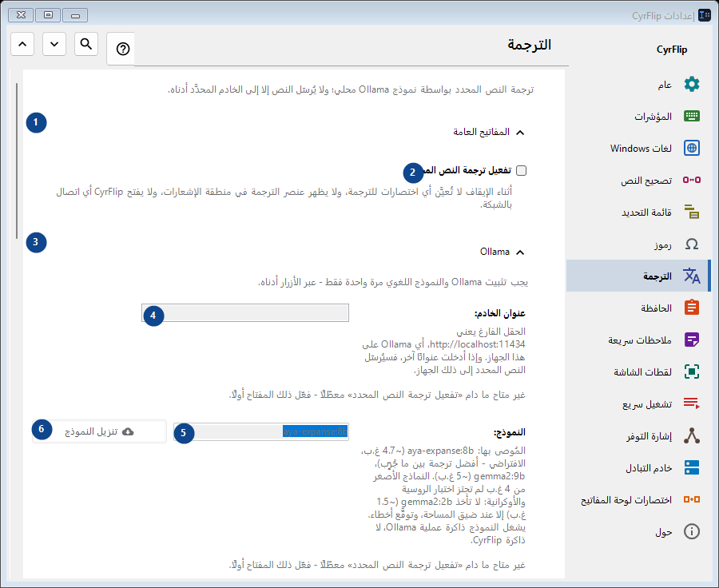This screenshot has width=719, height=588.
Task: Minimize the CyrFlip settings window
Action: pyautogui.click(x=75, y=15)
